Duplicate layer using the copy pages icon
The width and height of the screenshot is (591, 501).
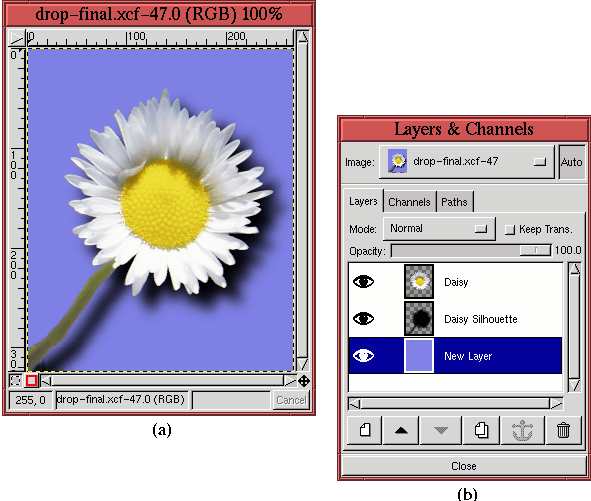coord(481,430)
